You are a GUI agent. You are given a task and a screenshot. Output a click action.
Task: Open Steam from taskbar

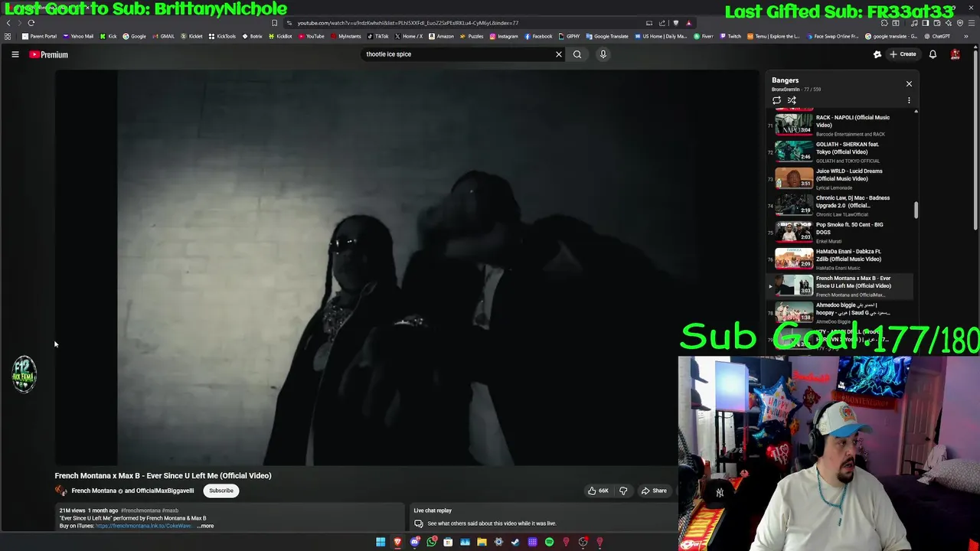click(x=515, y=542)
